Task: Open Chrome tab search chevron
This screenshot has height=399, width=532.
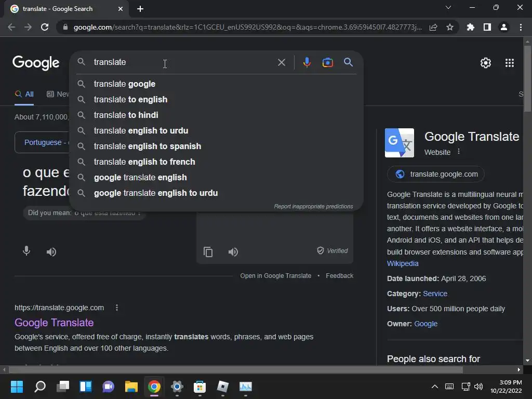Action: tap(448, 7)
